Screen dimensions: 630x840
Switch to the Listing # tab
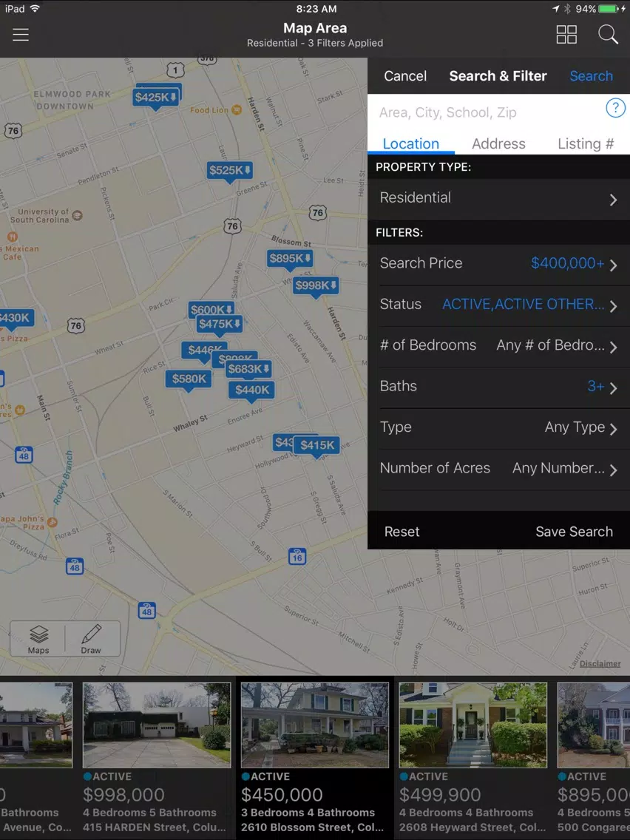[586, 143]
